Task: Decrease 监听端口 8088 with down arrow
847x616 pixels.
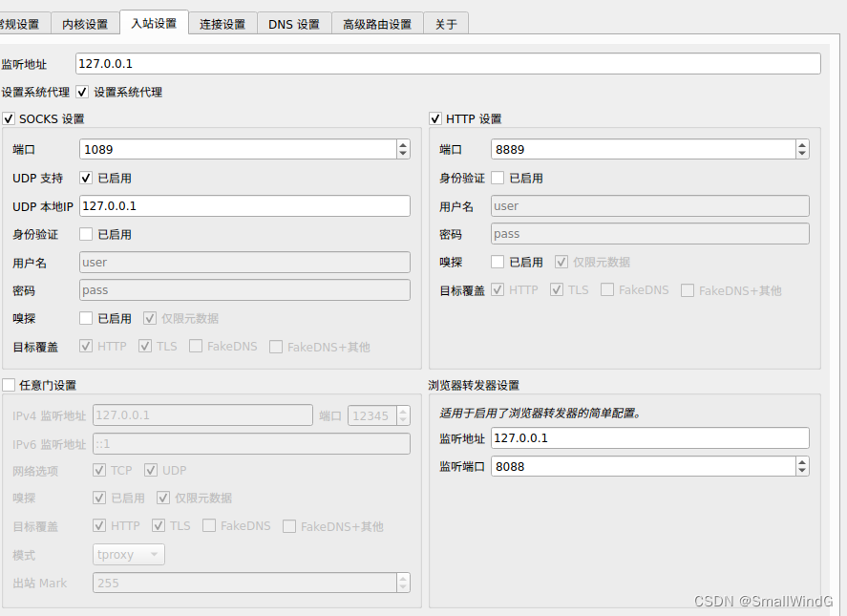Action: coord(802,471)
